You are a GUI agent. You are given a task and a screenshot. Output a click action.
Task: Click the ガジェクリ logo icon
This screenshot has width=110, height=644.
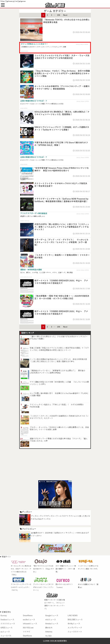coord(52,595)
